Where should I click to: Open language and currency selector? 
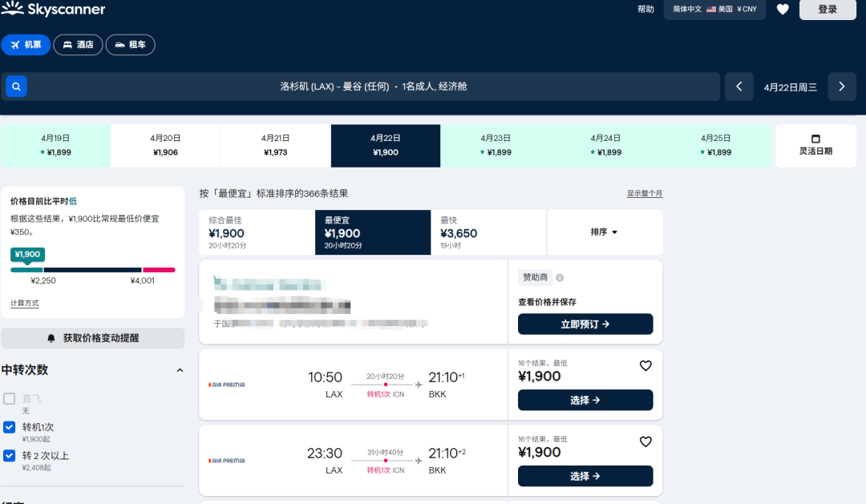click(714, 10)
